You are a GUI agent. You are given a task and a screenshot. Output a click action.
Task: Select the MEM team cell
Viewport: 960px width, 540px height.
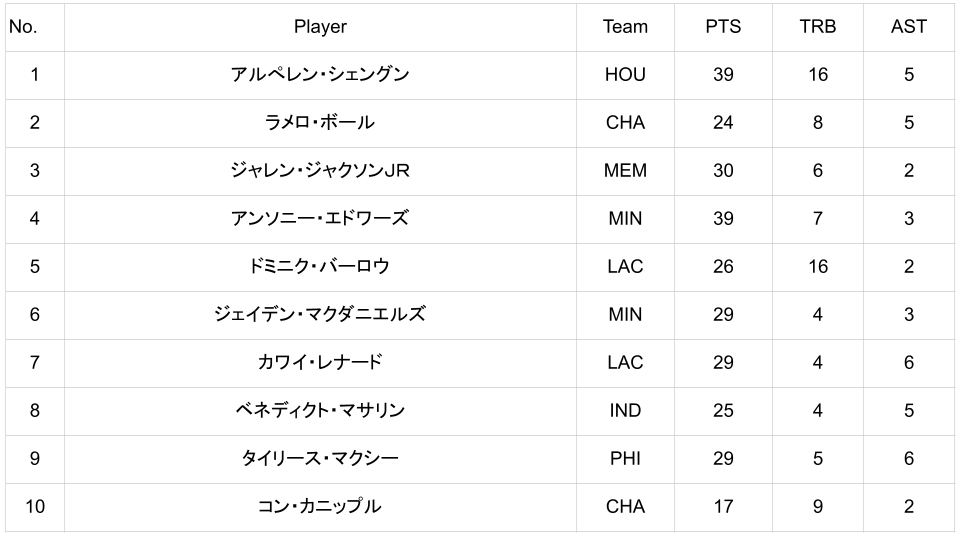pyautogui.click(x=625, y=171)
